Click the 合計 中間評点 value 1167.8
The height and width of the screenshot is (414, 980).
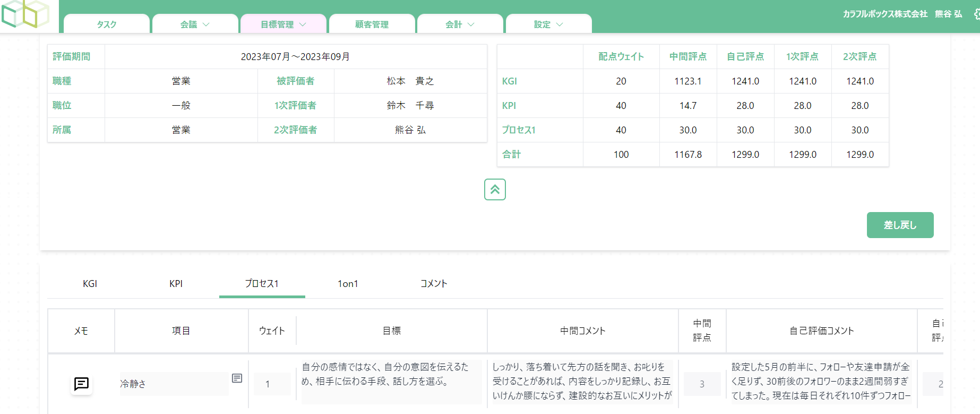[688, 155]
